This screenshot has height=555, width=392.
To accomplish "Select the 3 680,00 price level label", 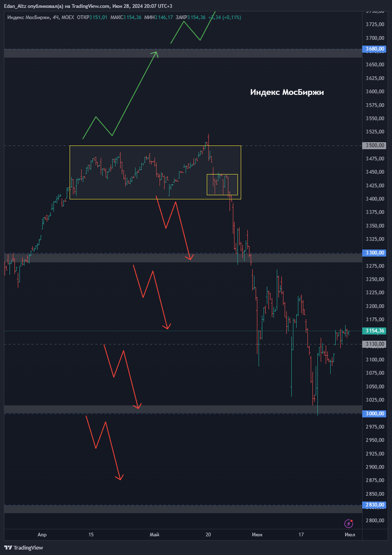I will pos(375,49).
